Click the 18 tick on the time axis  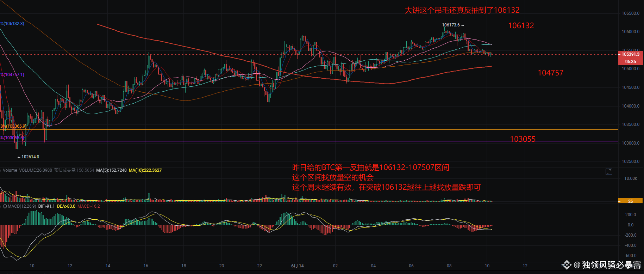[x=184, y=266]
